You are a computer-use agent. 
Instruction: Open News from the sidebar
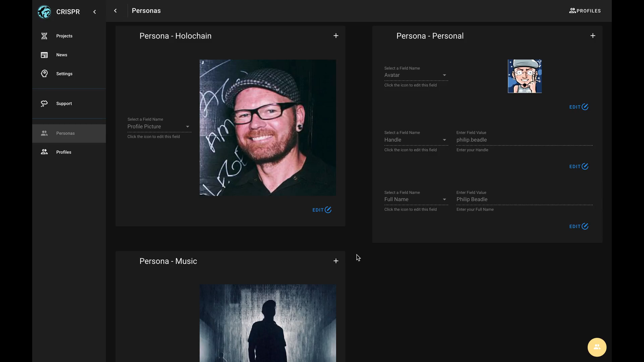[x=62, y=55]
